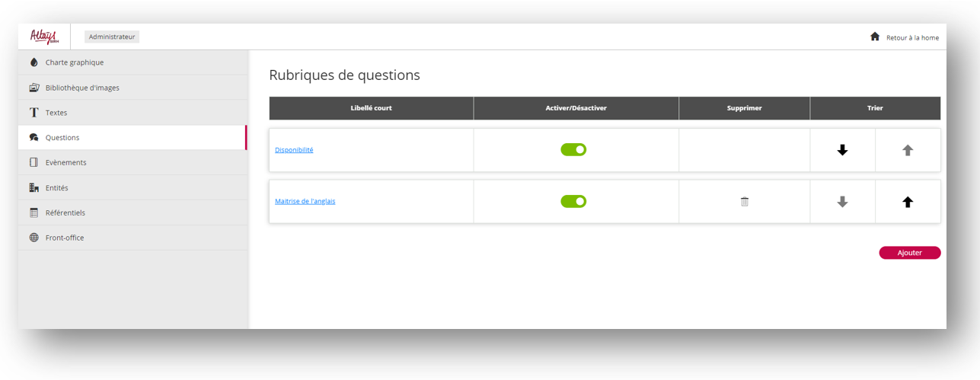Click the Altays logo
The height and width of the screenshot is (380, 980).
tap(44, 37)
